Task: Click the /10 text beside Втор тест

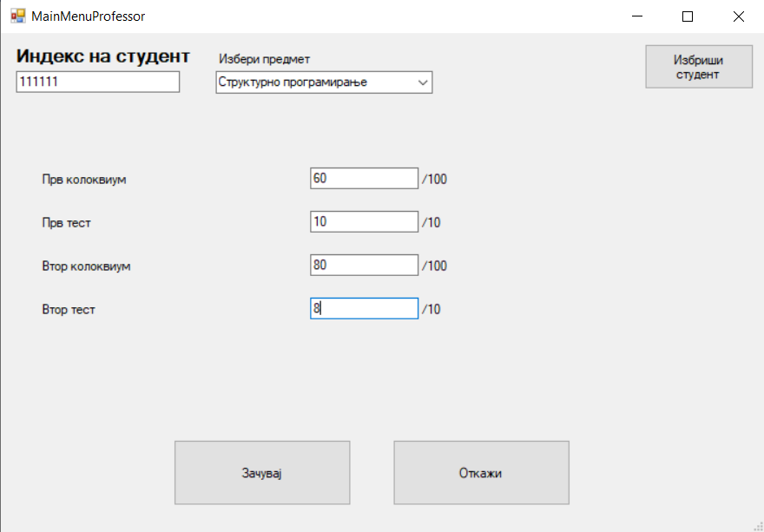Action: click(431, 309)
